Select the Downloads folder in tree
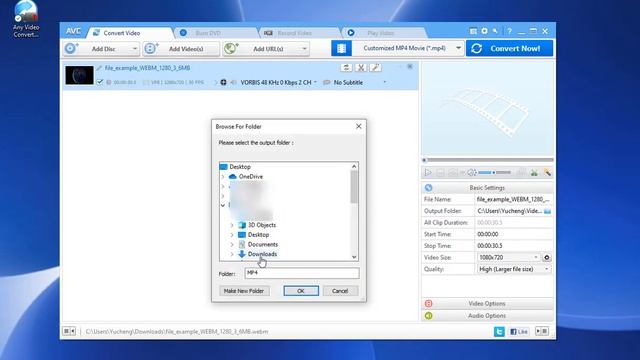640x360 pixels. click(262, 254)
